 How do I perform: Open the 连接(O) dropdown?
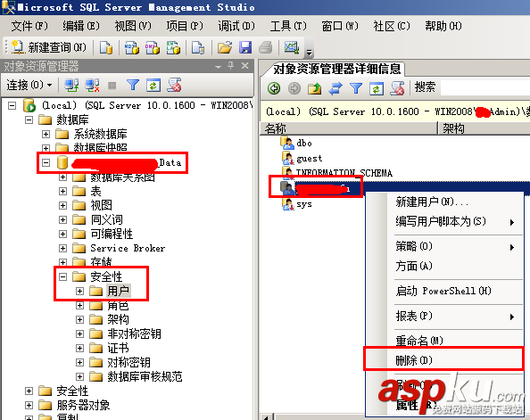click(x=29, y=85)
